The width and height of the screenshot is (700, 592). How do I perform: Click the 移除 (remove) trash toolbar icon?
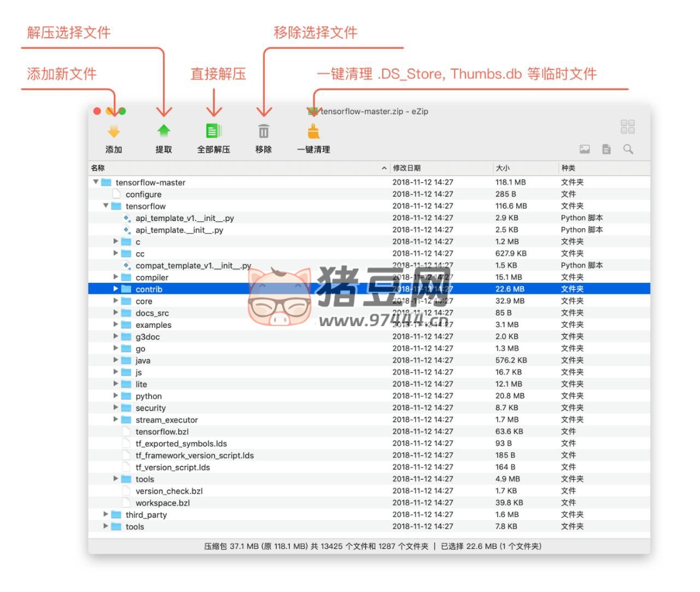click(264, 131)
